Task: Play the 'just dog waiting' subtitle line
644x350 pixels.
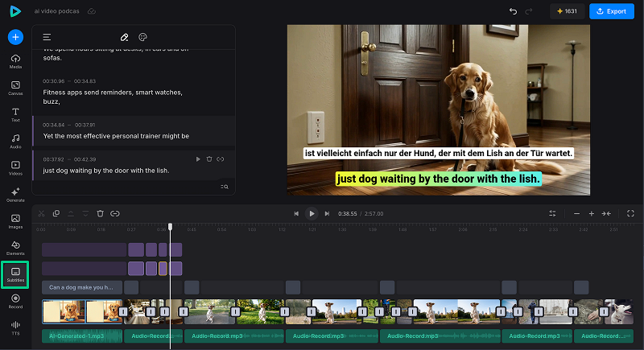Action: click(x=198, y=159)
